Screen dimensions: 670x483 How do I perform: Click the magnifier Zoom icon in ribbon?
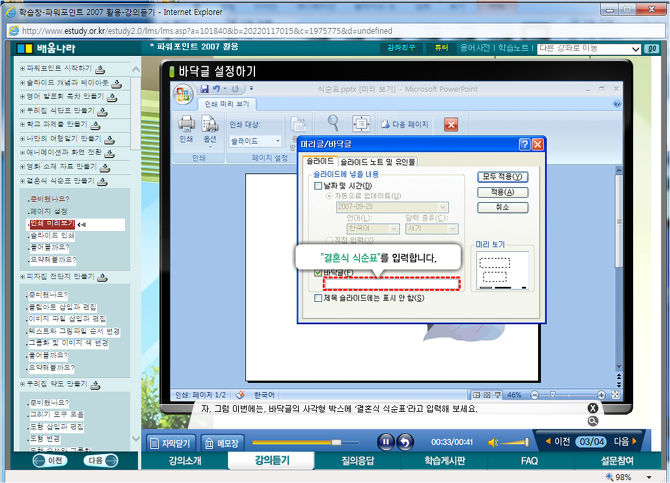pyautogui.click(x=333, y=123)
